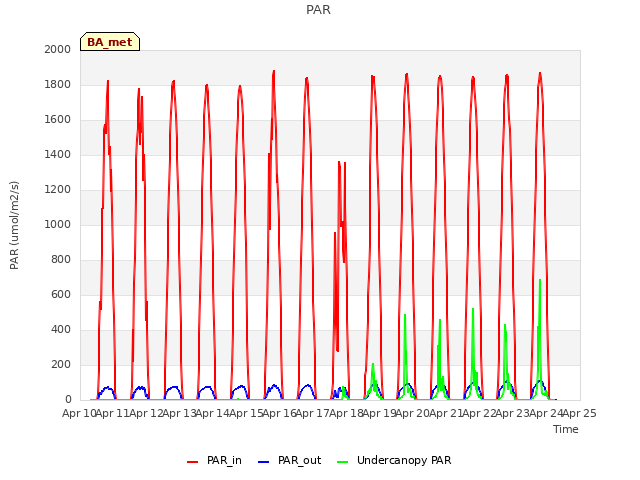This screenshot has height=480, width=640.
Task: Toggle PAR_out legend entry
Action: point(290,460)
